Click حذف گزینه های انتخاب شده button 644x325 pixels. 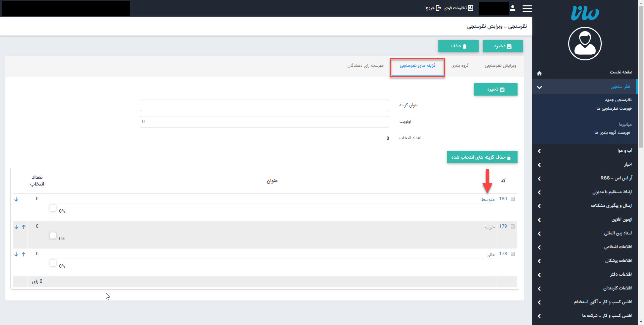click(x=482, y=157)
